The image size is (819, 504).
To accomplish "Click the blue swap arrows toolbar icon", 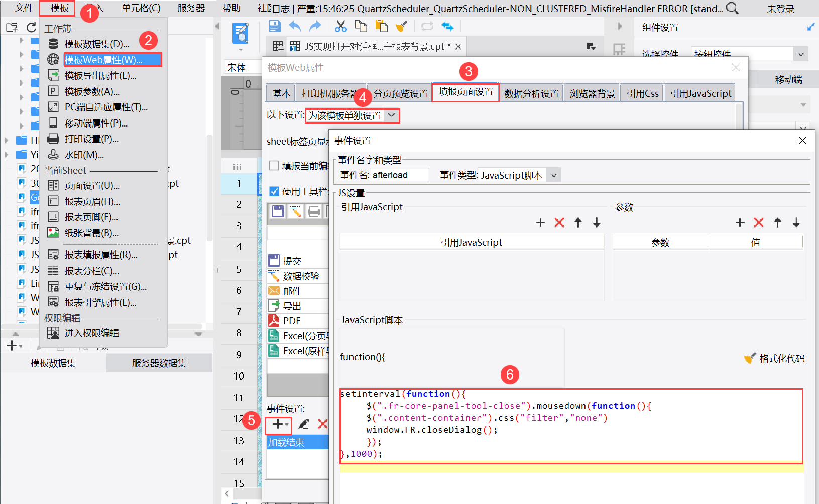I will point(447,26).
